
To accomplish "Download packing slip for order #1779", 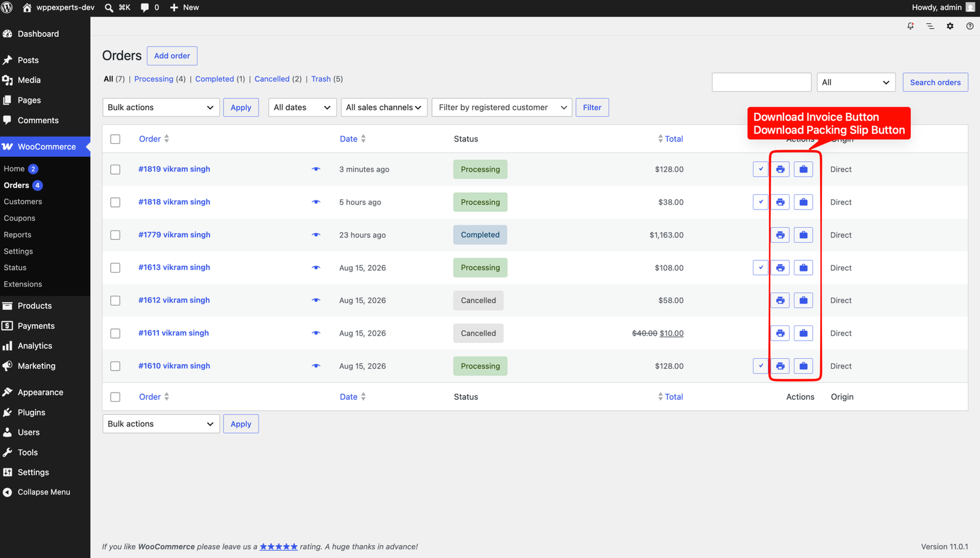I will click(803, 235).
